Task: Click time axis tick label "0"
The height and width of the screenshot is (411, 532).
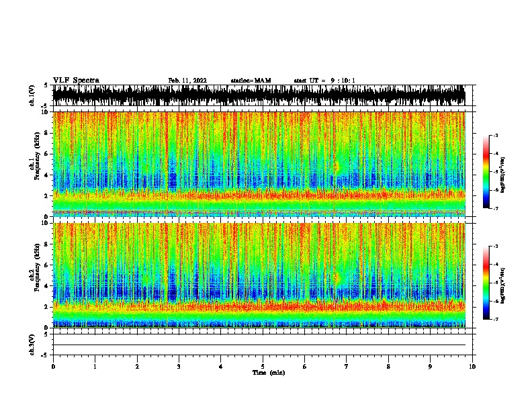Action: [53, 367]
